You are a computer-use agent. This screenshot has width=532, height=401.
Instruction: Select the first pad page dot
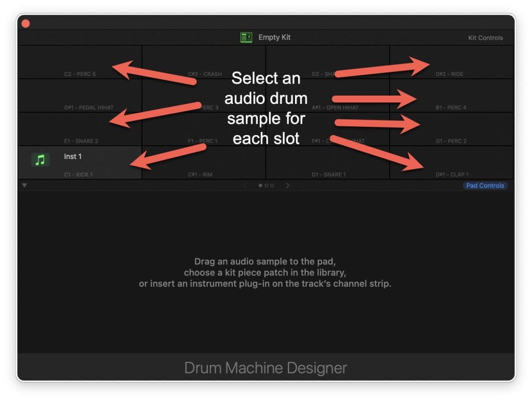point(260,185)
